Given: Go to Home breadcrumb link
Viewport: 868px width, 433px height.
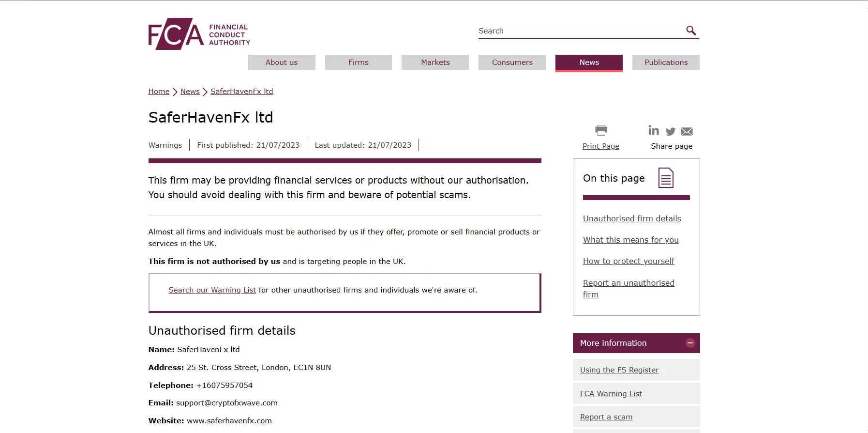Looking at the screenshot, I should [x=159, y=91].
